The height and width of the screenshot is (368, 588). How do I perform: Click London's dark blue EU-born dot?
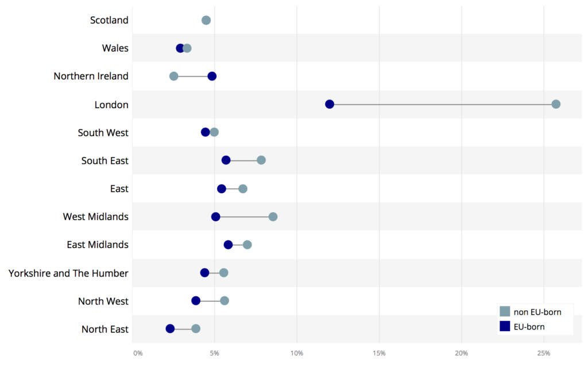click(x=330, y=104)
